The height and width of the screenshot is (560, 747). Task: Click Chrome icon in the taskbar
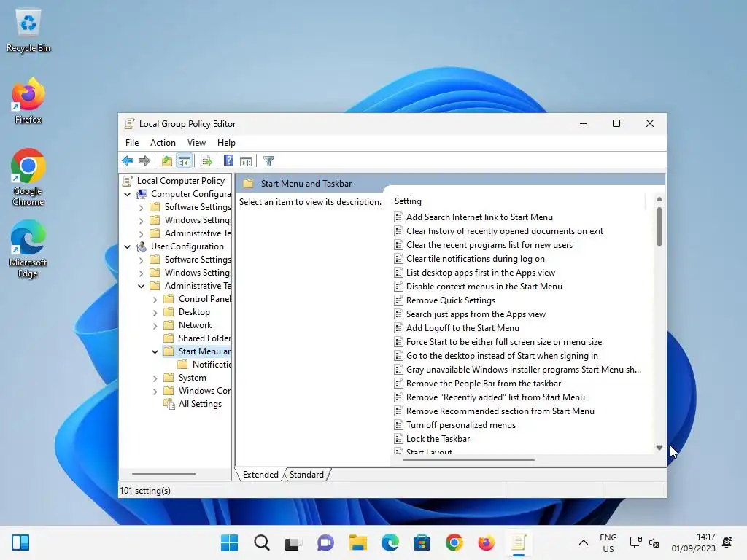point(454,542)
